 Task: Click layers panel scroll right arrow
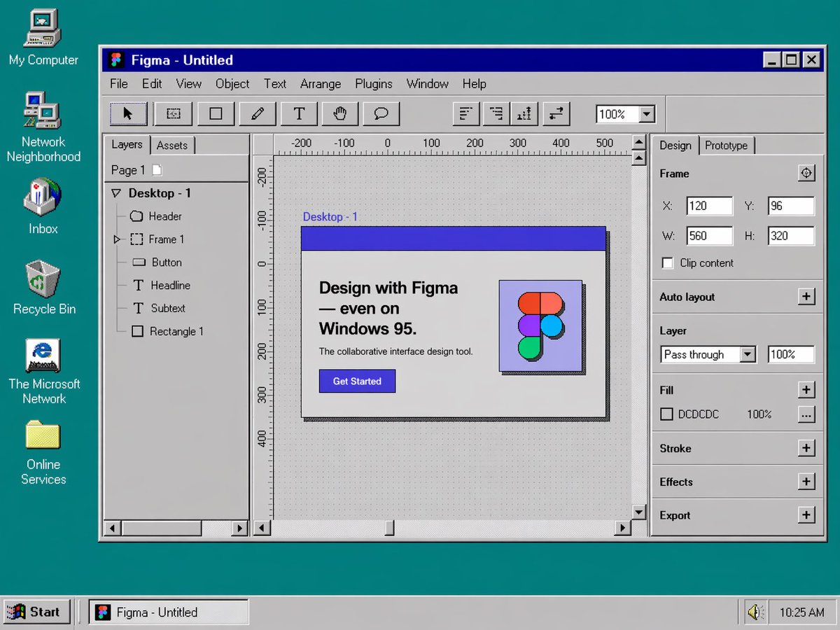[x=240, y=528]
